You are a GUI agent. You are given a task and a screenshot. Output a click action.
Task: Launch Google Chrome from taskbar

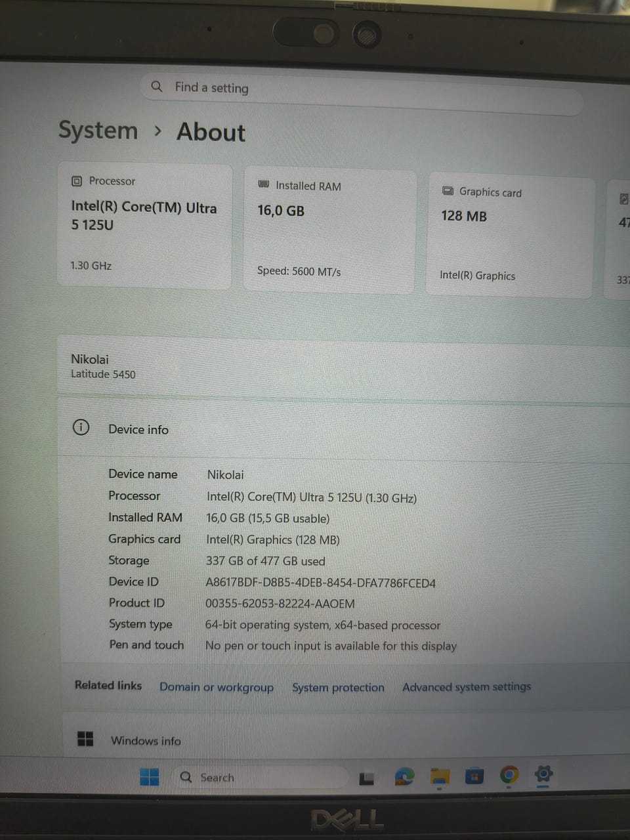(x=509, y=776)
